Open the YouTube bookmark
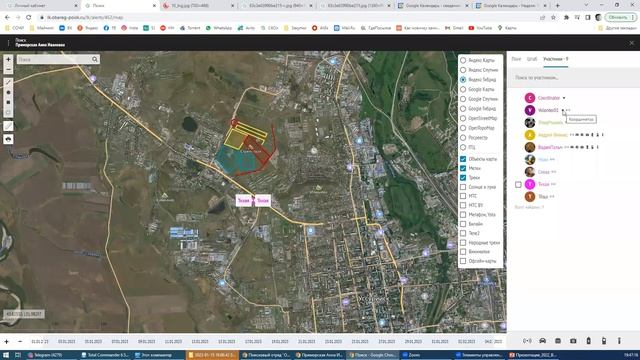 click(480, 28)
